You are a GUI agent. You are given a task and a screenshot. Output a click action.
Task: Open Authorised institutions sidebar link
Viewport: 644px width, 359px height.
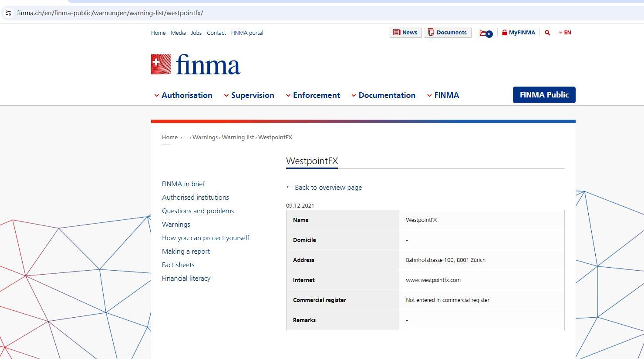(x=196, y=198)
